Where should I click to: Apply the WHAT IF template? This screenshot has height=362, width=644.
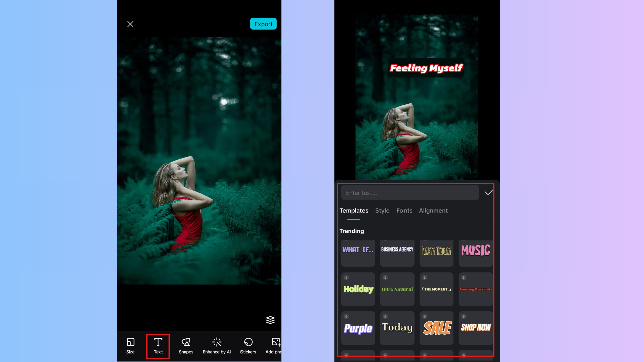coord(358,250)
